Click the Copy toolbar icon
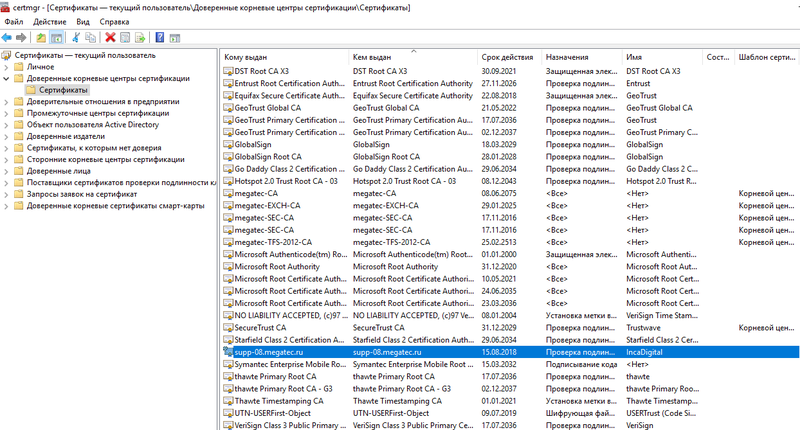Viewport: 800px width, 430px height. tap(91, 37)
